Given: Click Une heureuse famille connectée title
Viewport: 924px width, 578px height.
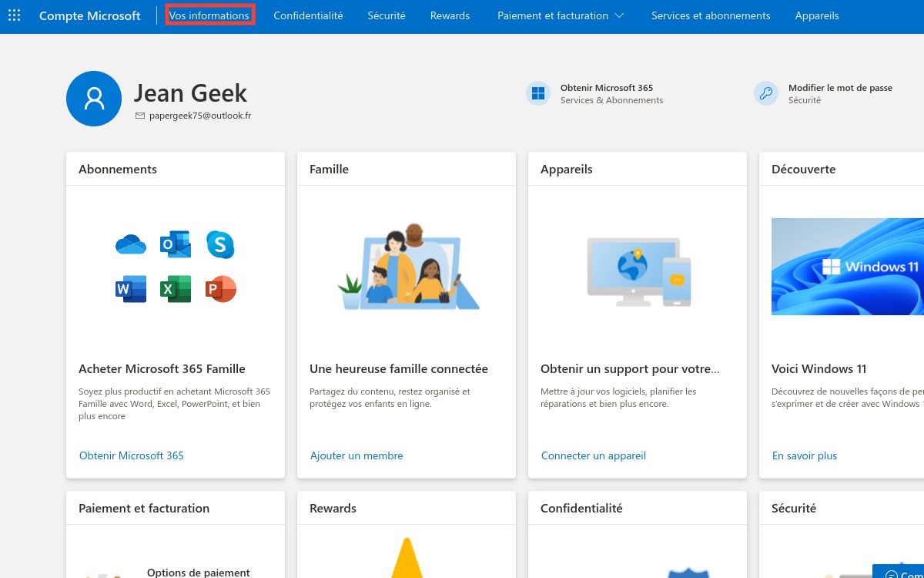Looking at the screenshot, I should (399, 368).
